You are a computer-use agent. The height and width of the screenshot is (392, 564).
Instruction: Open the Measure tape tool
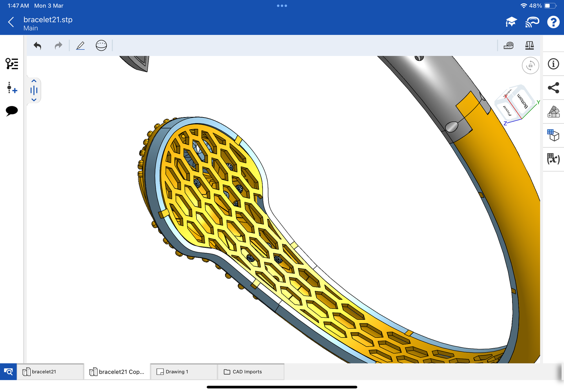point(508,46)
